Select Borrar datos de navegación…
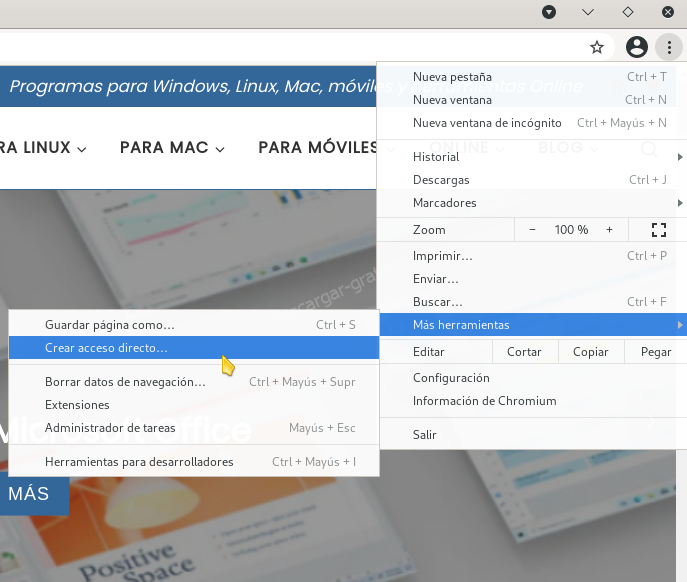The width and height of the screenshot is (687, 582). coord(194,382)
